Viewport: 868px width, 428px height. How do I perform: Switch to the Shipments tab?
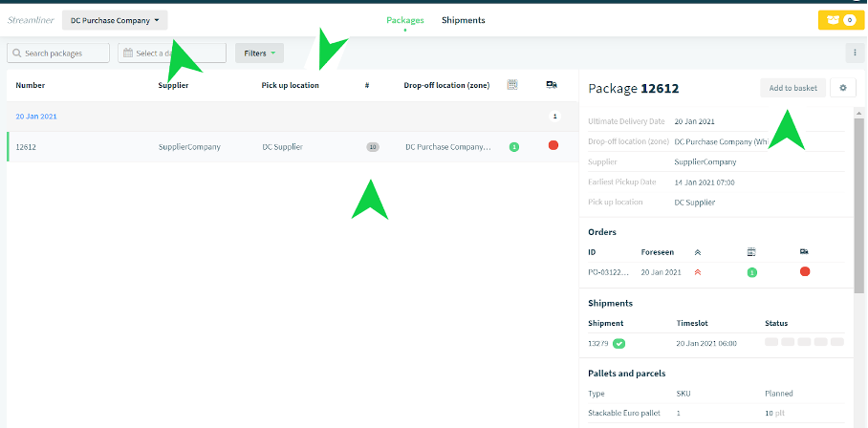[464, 20]
